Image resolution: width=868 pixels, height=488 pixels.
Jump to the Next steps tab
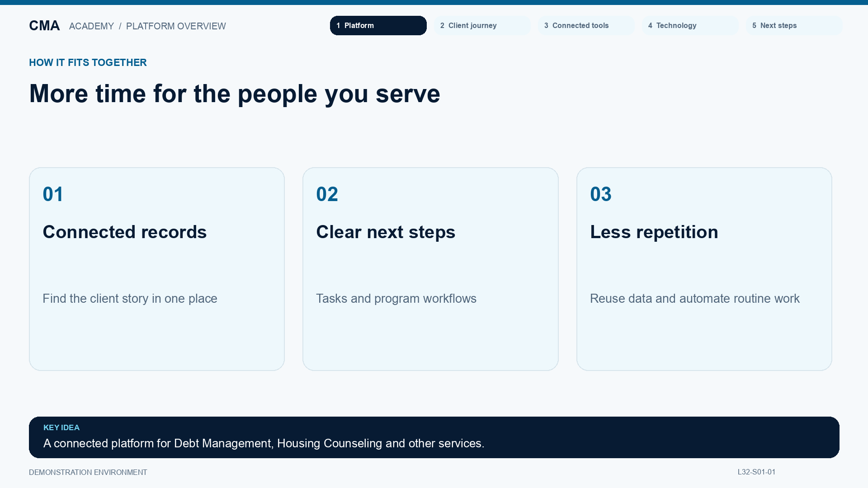794,25
